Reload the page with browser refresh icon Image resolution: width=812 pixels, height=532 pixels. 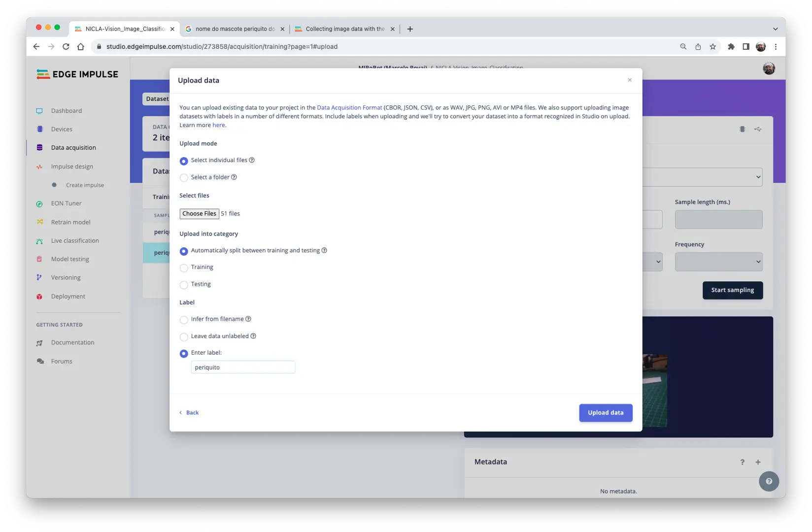tap(66, 47)
